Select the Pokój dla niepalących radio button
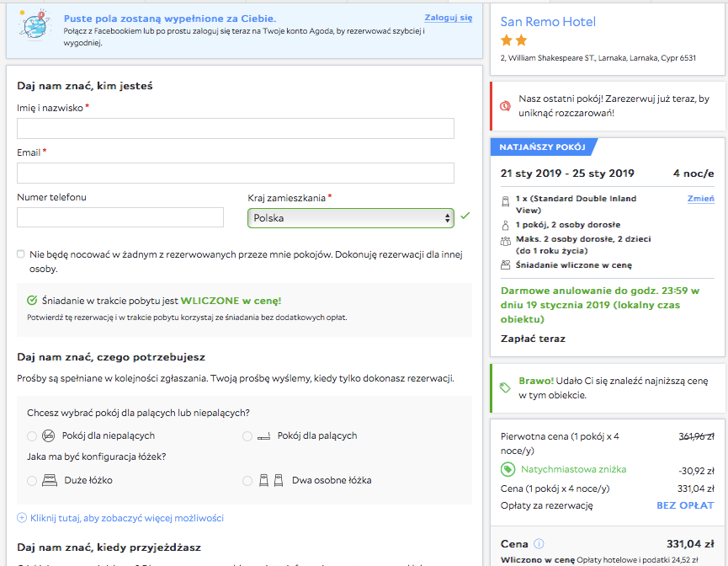This screenshot has width=728, height=566. point(32,436)
